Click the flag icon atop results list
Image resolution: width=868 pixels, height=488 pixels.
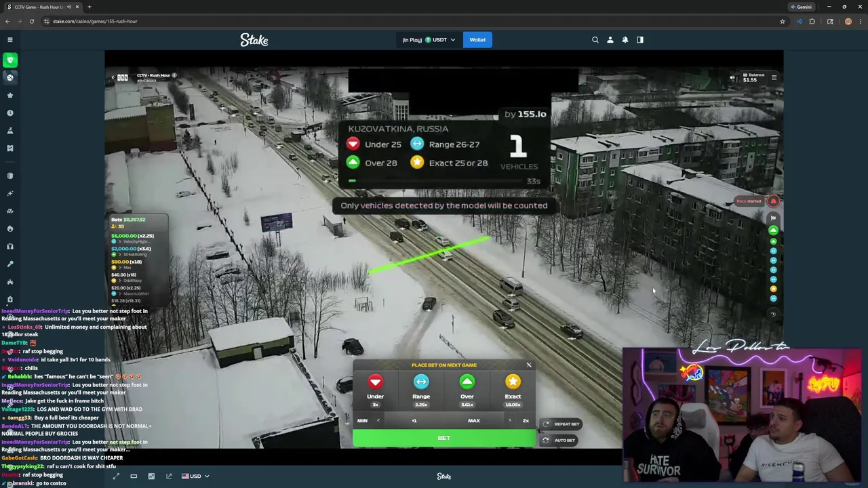(x=773, y=218)
